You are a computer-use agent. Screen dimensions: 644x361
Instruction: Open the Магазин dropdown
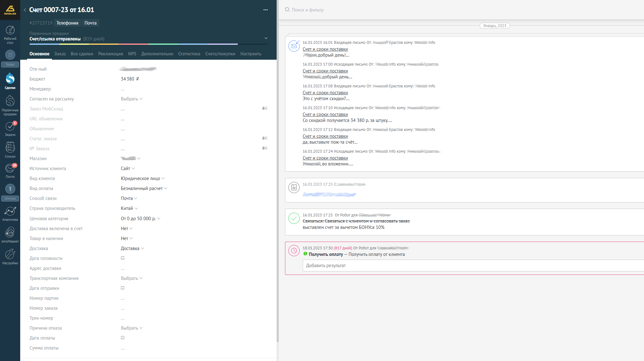coord(131,159)
